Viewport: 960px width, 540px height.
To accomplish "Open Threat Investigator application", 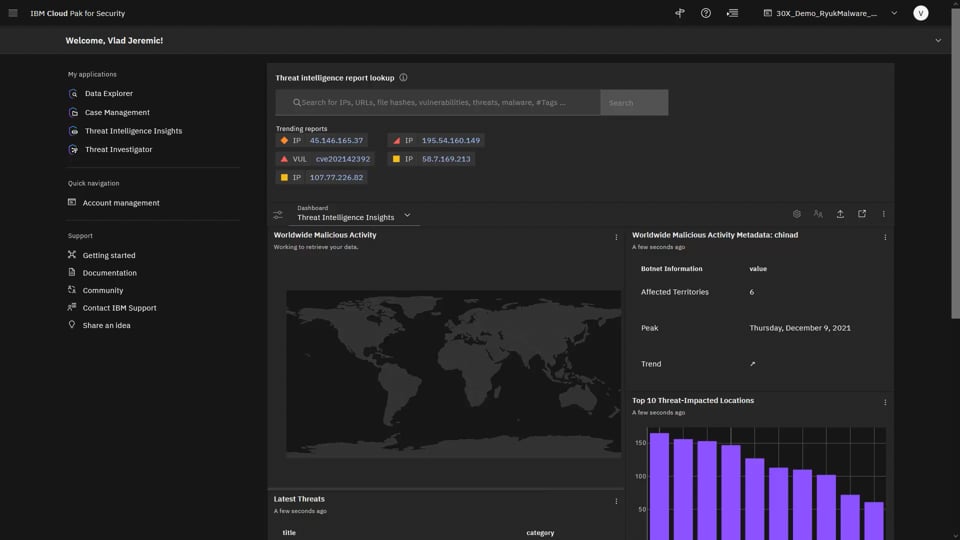I will [x=118, y=149].
